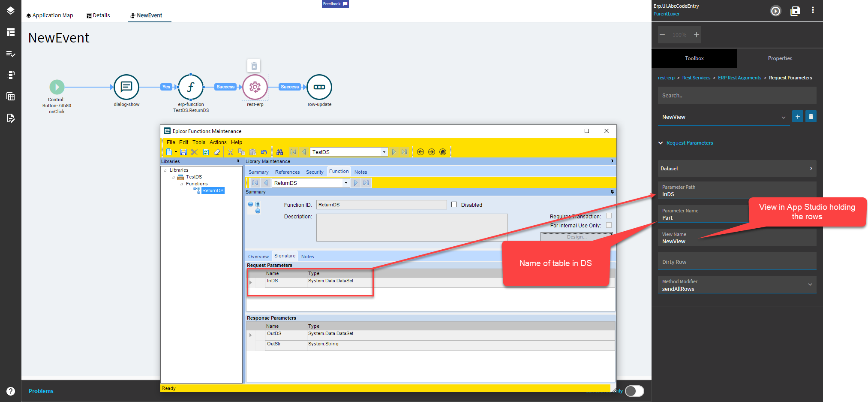Expand the NewView dropdown in Request Parameters

[x=784, y=117]
